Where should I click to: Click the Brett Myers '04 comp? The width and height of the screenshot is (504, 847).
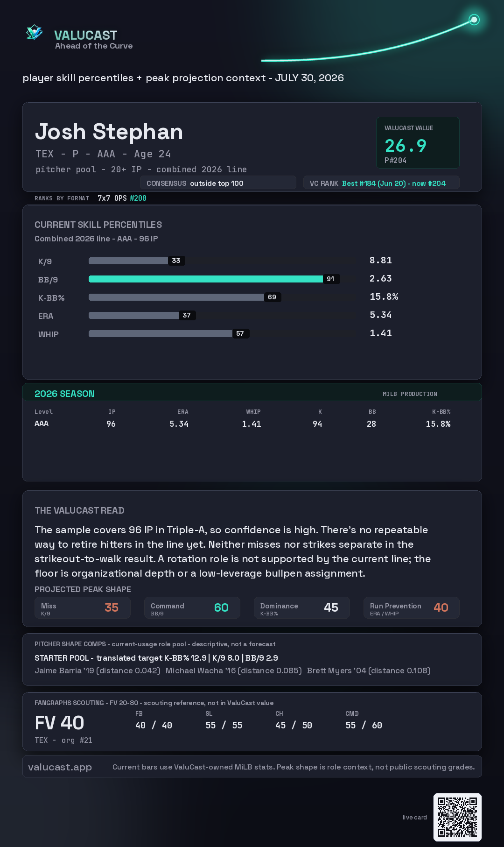click(x=369, y=671)
